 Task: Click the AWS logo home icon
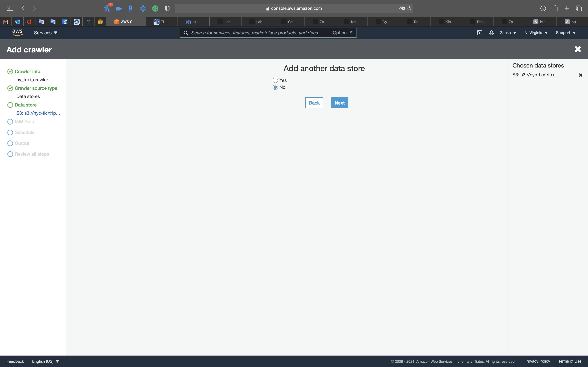pos(17,33)
